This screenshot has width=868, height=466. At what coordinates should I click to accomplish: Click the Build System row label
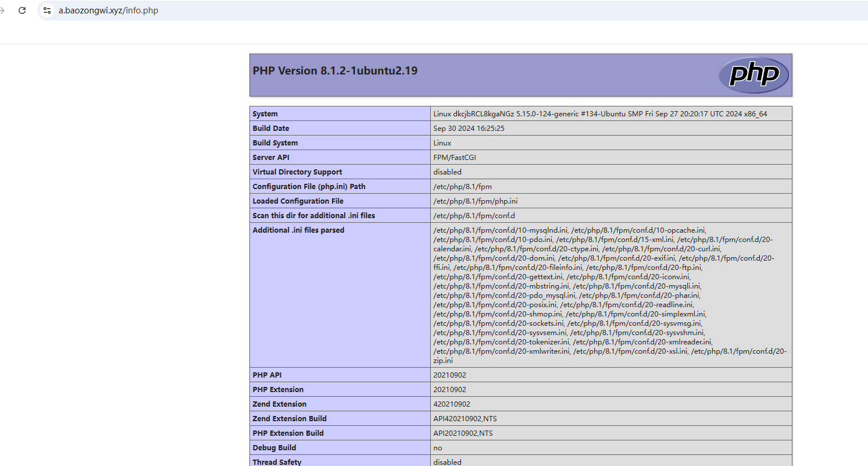(275, 143)
